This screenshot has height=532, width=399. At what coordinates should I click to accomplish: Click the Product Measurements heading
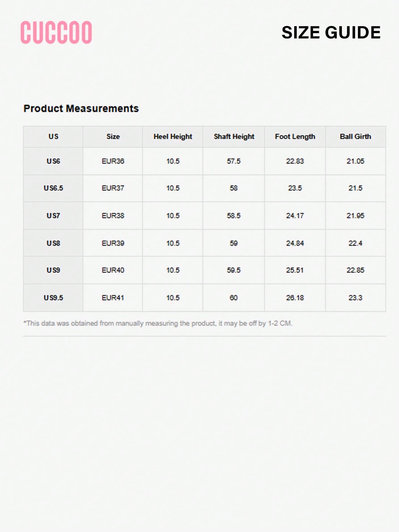click(81, 108)
